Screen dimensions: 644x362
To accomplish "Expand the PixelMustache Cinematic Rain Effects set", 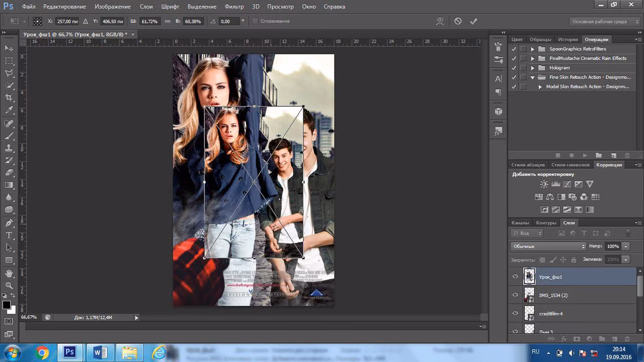I will click(x=532, y=58).
